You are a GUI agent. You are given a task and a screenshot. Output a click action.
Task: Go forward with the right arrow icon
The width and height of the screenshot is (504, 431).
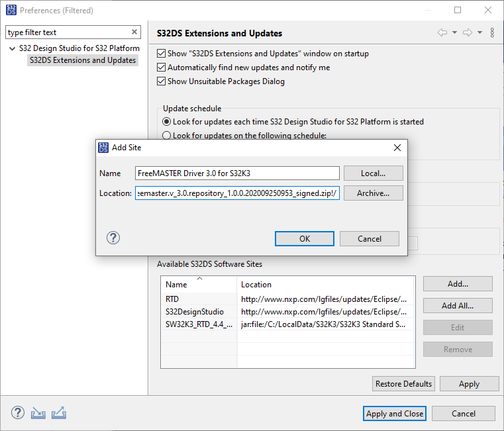(468, 32)
